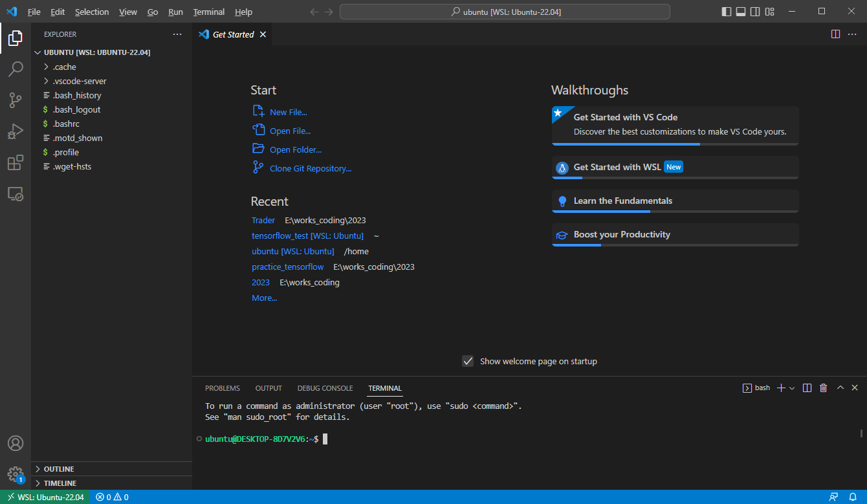Viewport: 867px width, 504px height.
Task: Open the Help menu
Action: point(243,12)
